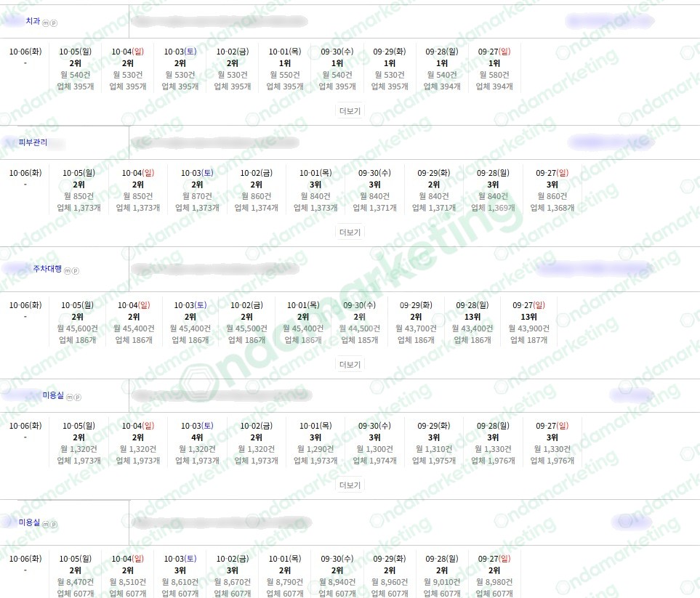Image resolution: width=700 pixels, height=598 pixels.
Task: Click 더보기 under the 1,973개 미용실 table
Action: (350, 485)
